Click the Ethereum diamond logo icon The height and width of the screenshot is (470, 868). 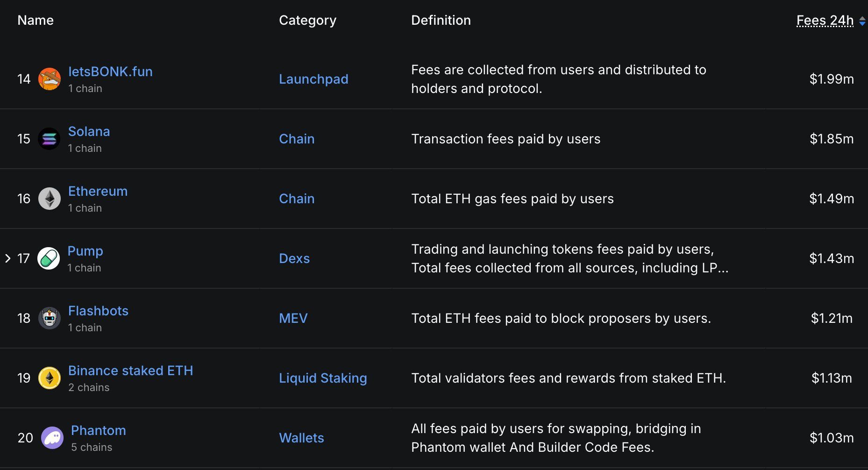point(50,199)
